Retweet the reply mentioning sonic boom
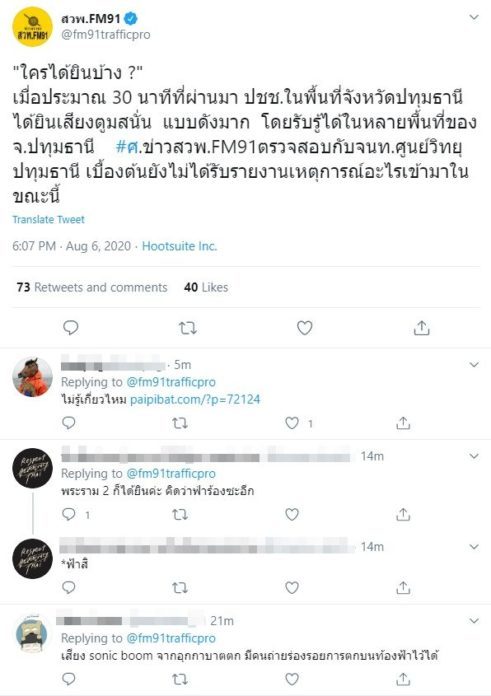 pos(180,679)
